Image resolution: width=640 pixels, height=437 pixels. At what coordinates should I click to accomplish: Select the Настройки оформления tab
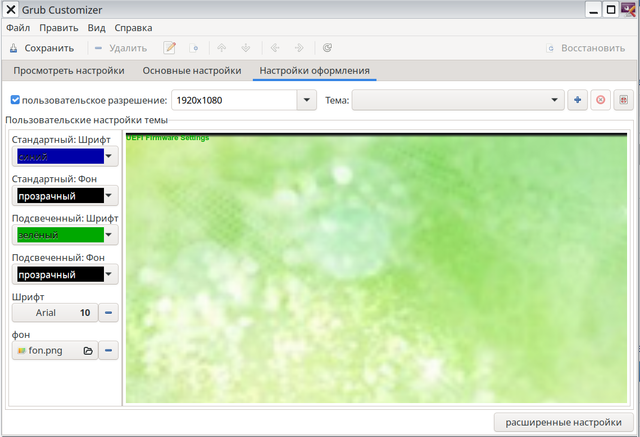314,71
